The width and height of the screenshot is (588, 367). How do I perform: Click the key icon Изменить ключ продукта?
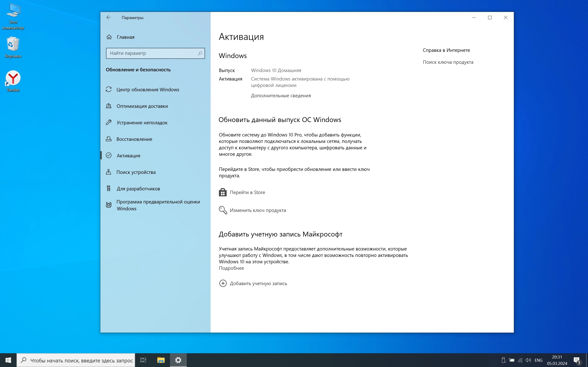point(223,210)
